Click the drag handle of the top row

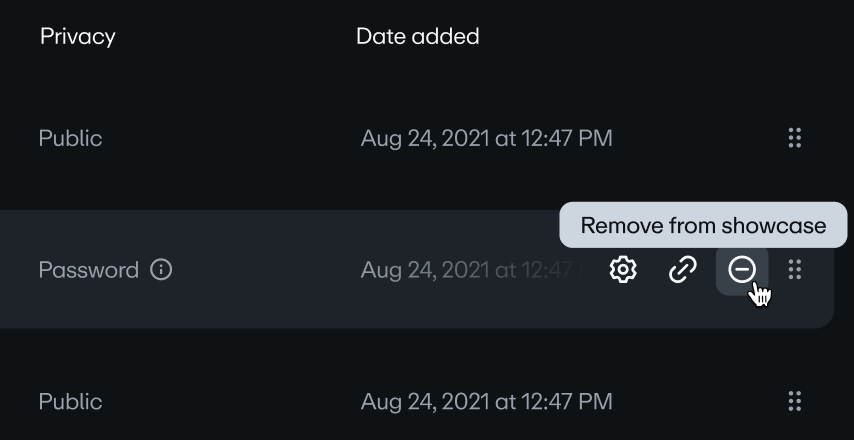[795, 138]
